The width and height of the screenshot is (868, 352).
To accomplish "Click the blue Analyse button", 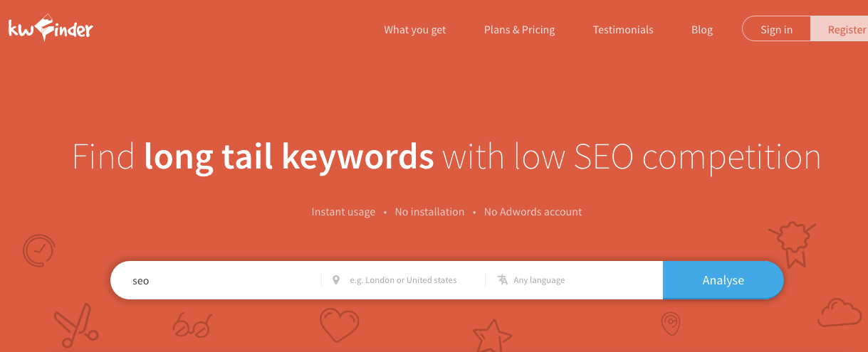I will point(723,280).
